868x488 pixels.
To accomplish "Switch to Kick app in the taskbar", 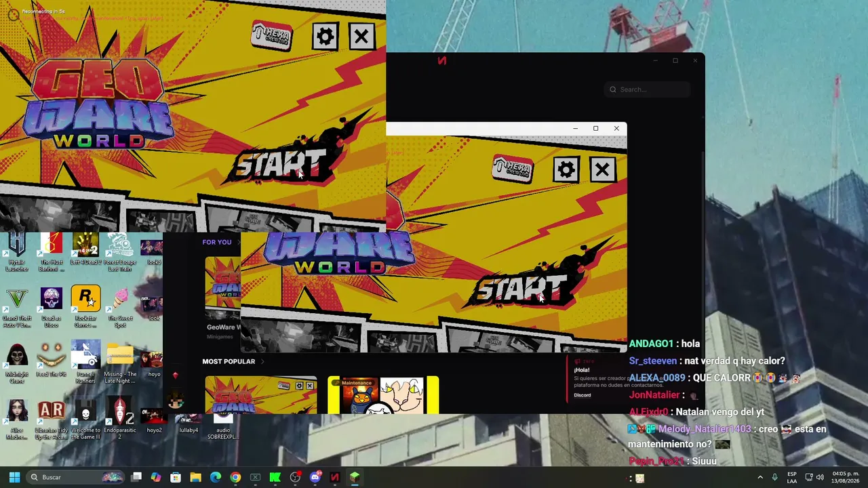I will [275, 477].
